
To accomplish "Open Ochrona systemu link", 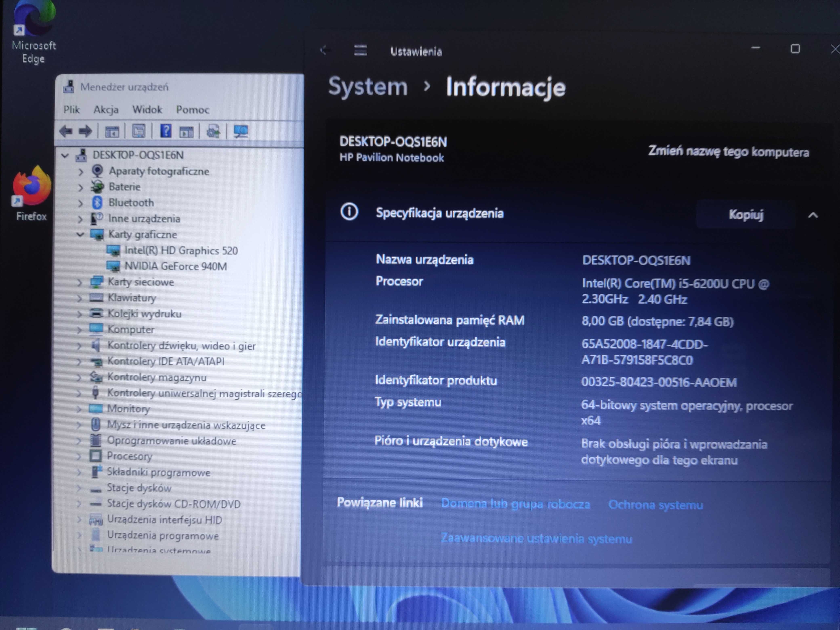I will [x=656, y=505].
